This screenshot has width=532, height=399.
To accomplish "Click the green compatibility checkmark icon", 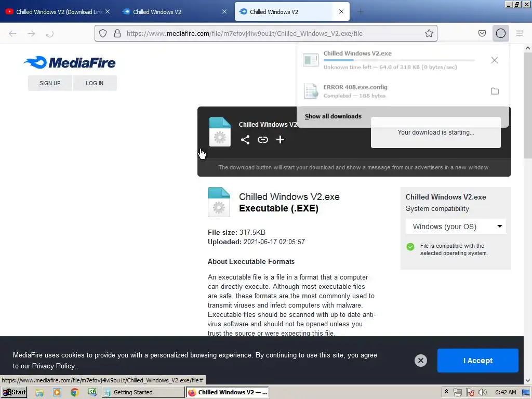I will tap(410, 247).
